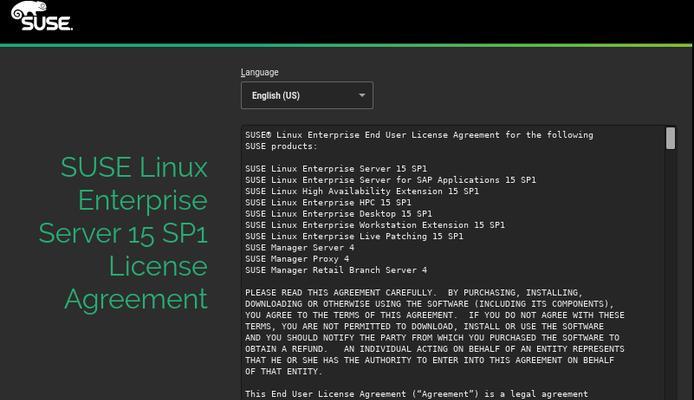
Task: Click 'SUSE Linux High Availability Extension 15 SP1'
Action: tap(362, 191)
